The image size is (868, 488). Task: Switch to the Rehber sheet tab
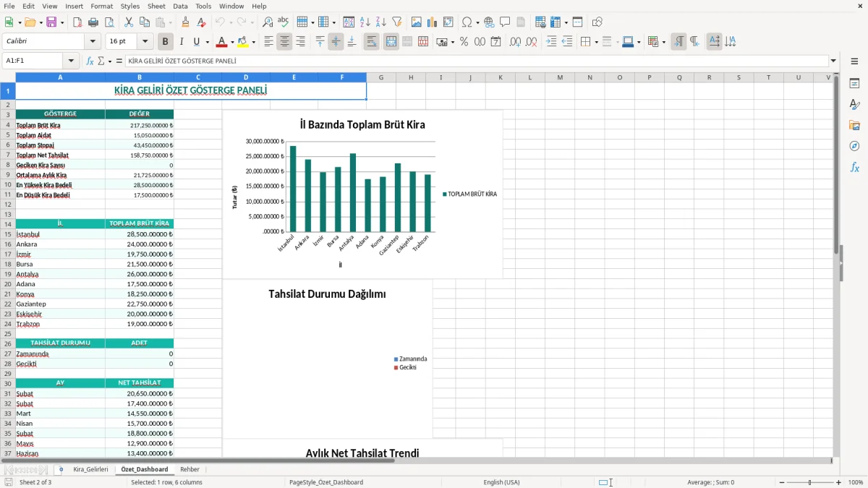[190, 469]
